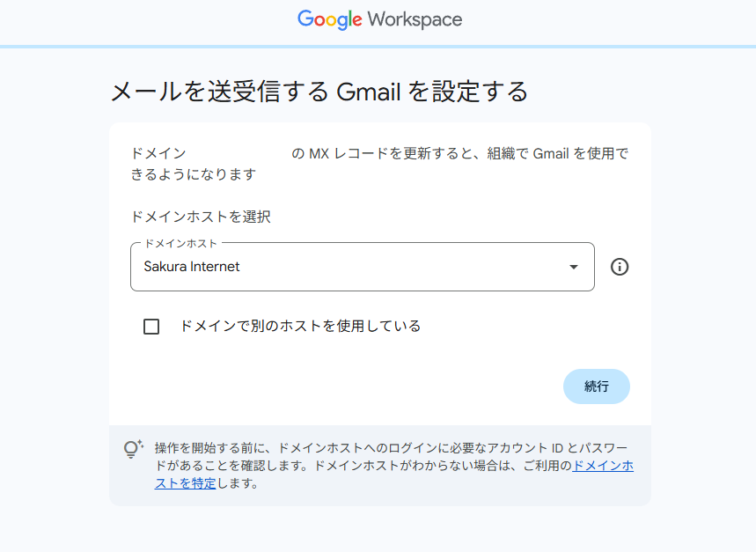Click the Workspace text in the header logo
The height and width of the screenshot is (552, 756).
click(415, 19)
